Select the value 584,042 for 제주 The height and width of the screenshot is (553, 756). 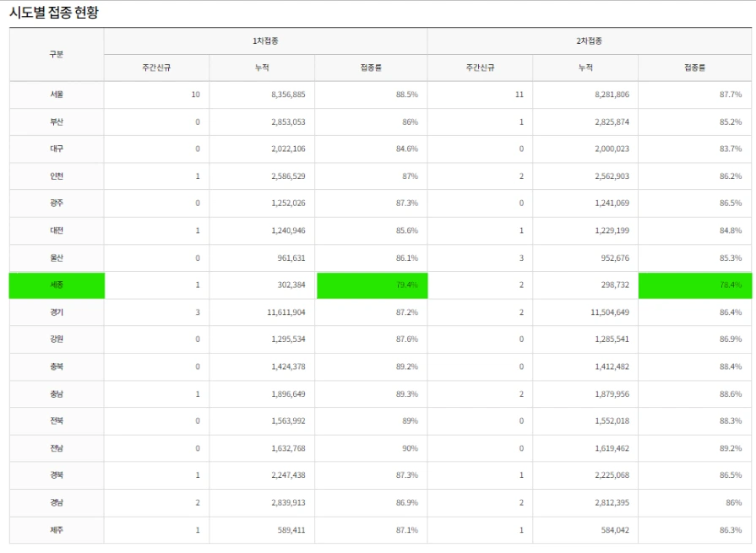click(615, 530)
